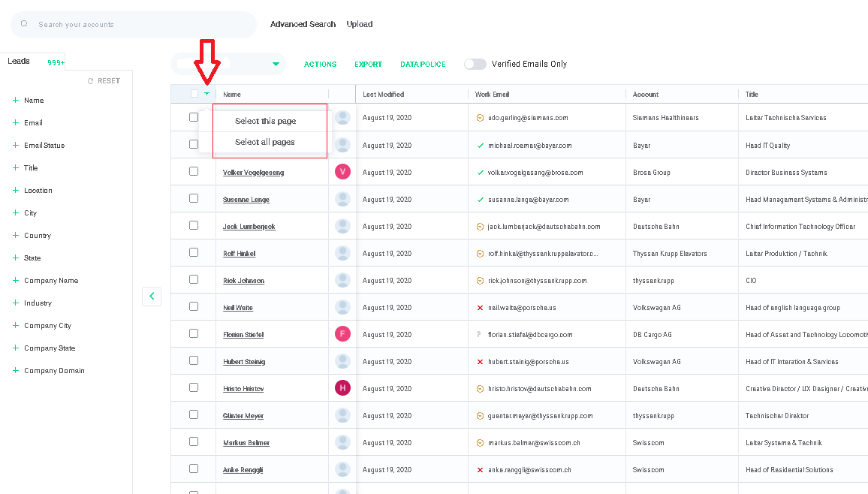Choose 'Select this page' menu option
Image resolution: width=868 pixels, height=494 pixels.
(265, 121)
